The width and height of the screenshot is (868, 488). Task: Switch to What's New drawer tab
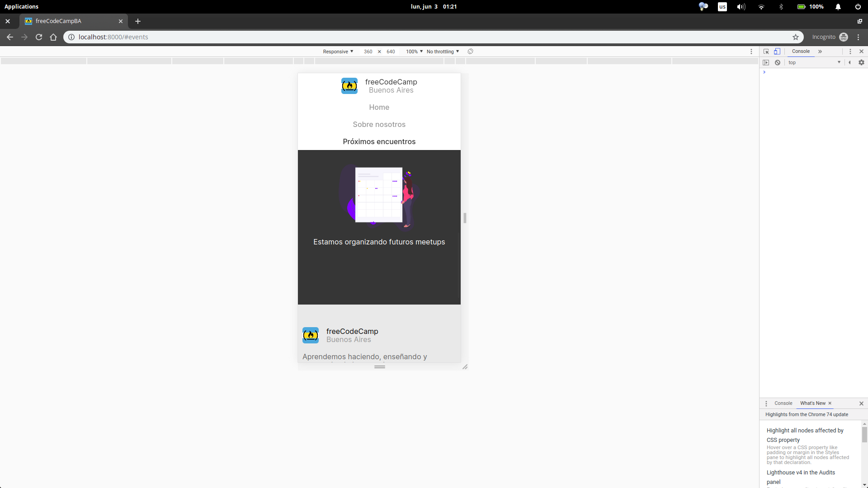click(812, 404)
